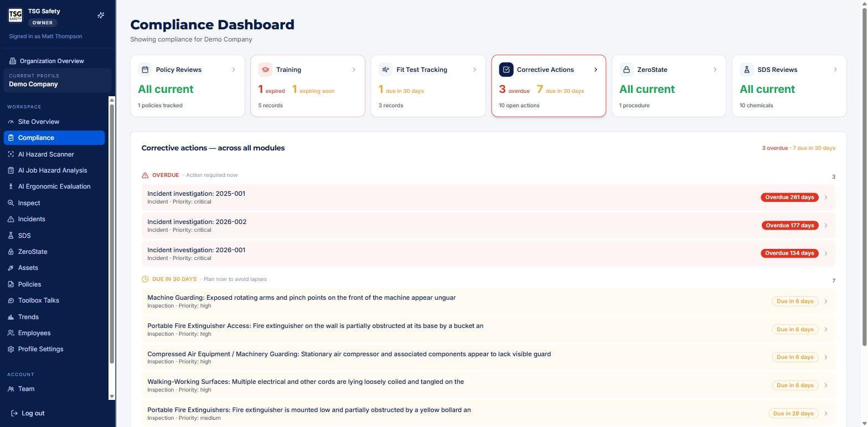The height and width of the screenshot is (427, 868).
Task: Click the Corrective Actions checkbox icon
Action: pyautogui.click(x=506, y=70)
